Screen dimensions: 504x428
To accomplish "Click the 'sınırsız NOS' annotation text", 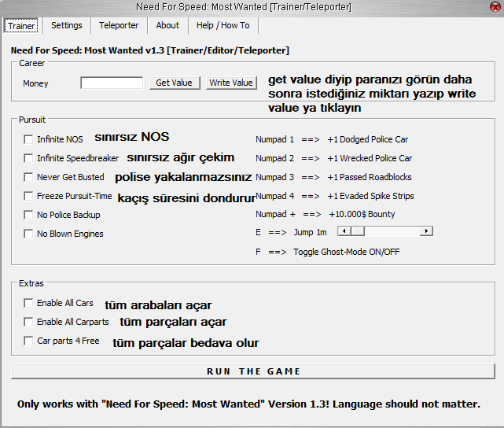I will [x=132, y=137].
